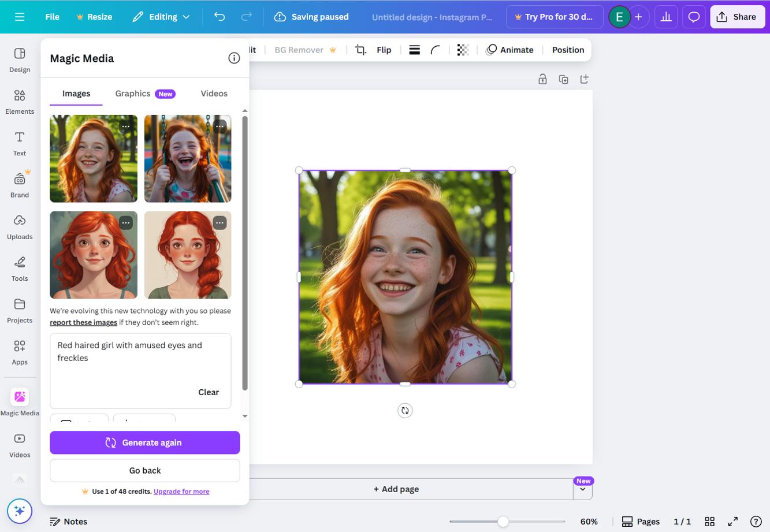The image size is (770, 532).
Task: Select the Crop tool in the toolbar
Action: click(x=359, y=49)
